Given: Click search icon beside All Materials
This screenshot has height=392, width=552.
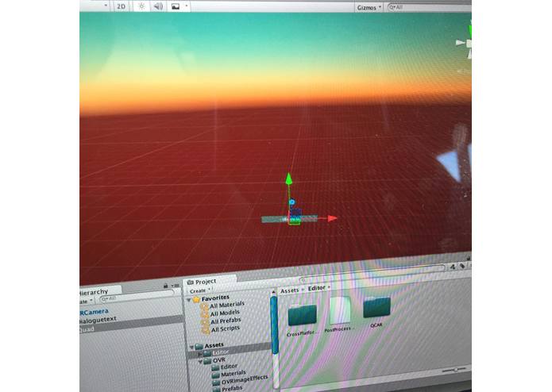Looking at the screenshot, I should [x=205, y=306].
